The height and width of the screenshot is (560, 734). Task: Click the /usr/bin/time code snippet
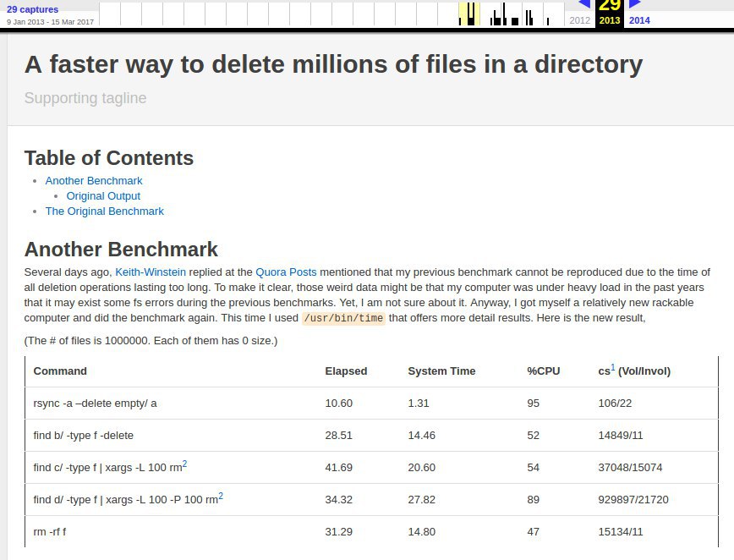pyautogui.click(x=343, y=318)
